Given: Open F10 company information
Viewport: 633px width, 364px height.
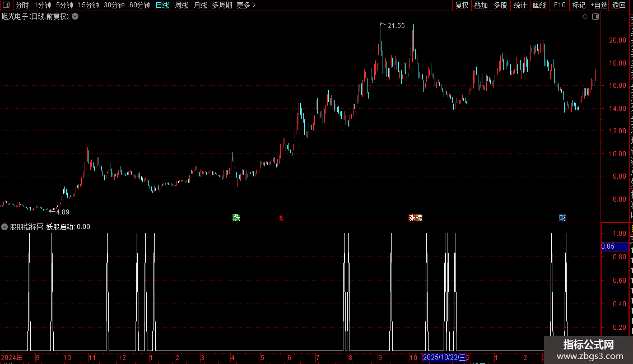Looking at the screenshot, I should tap(560, 5).
